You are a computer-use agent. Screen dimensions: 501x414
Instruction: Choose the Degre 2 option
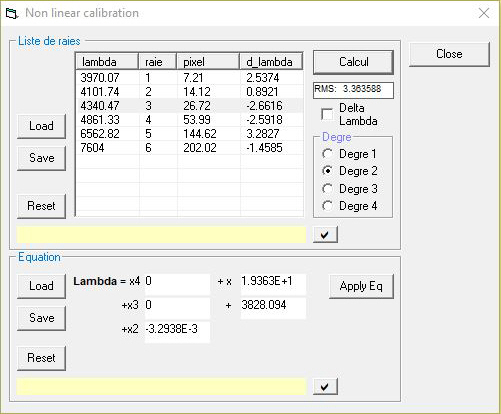pos(327,171)
